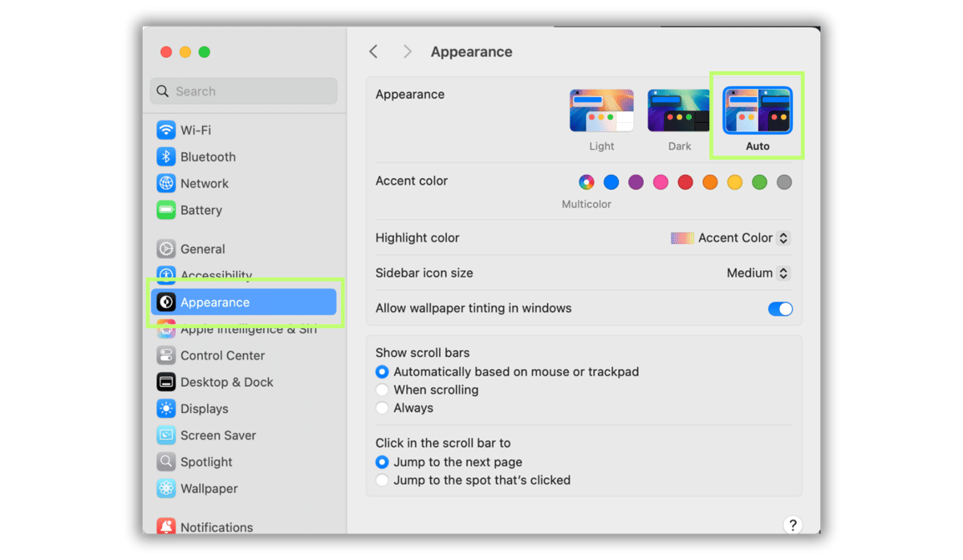Viewport: 963px width, 560px height.
Task: Select Jump to the next page
Action: pyautogui.click(x=382, y=462)
